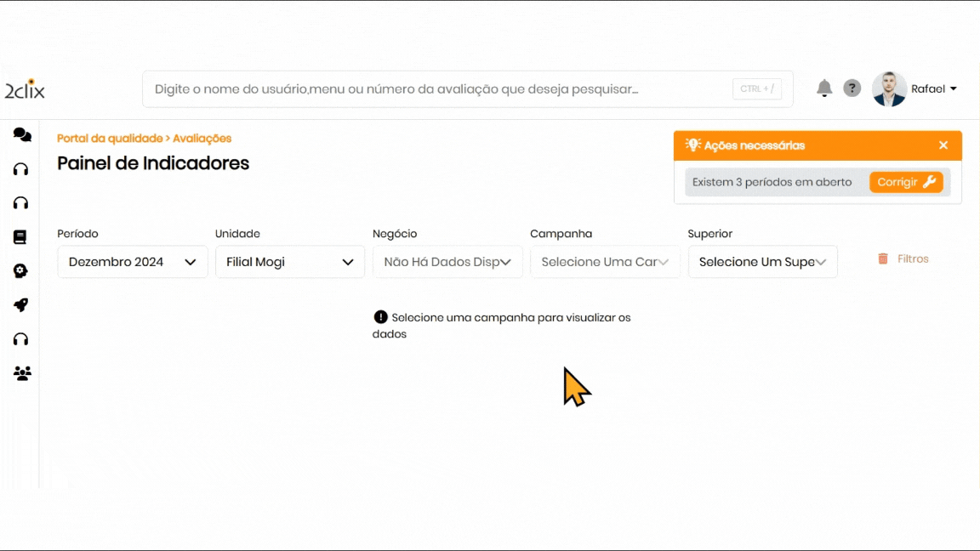The height and width of the screenshot is (551, 980).
Task: Open help with the question mark icon
Action: click(x=852, y=88)
